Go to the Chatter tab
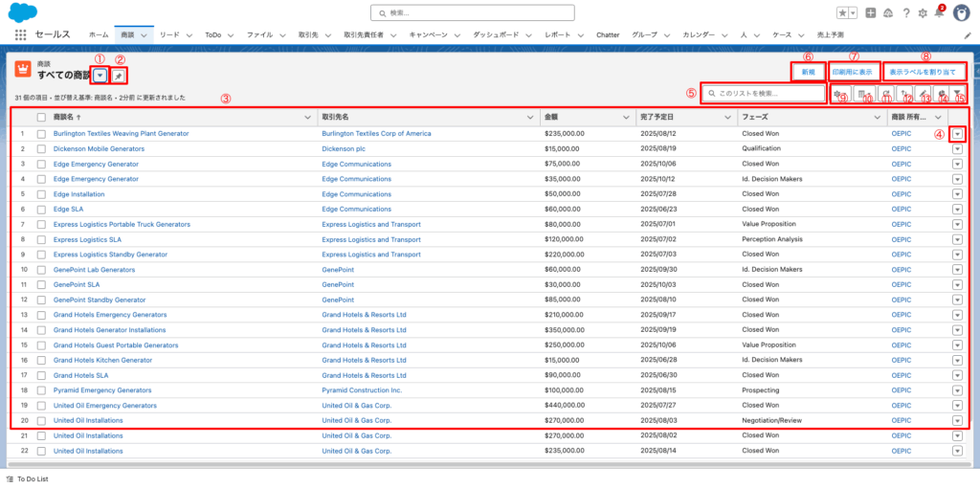This screenshot has height=489, width=980. pos(608,34)
